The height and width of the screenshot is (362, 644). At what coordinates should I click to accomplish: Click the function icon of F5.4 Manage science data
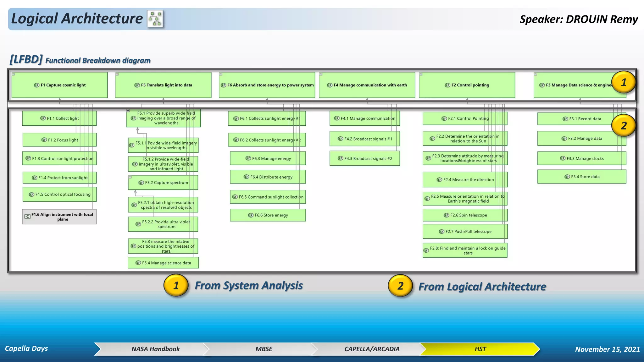[138, 263]
